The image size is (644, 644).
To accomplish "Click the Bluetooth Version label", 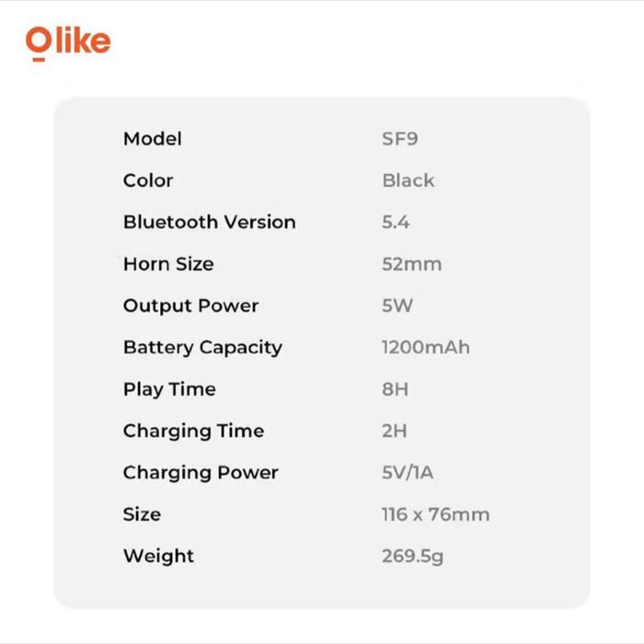I will point(209,223).
